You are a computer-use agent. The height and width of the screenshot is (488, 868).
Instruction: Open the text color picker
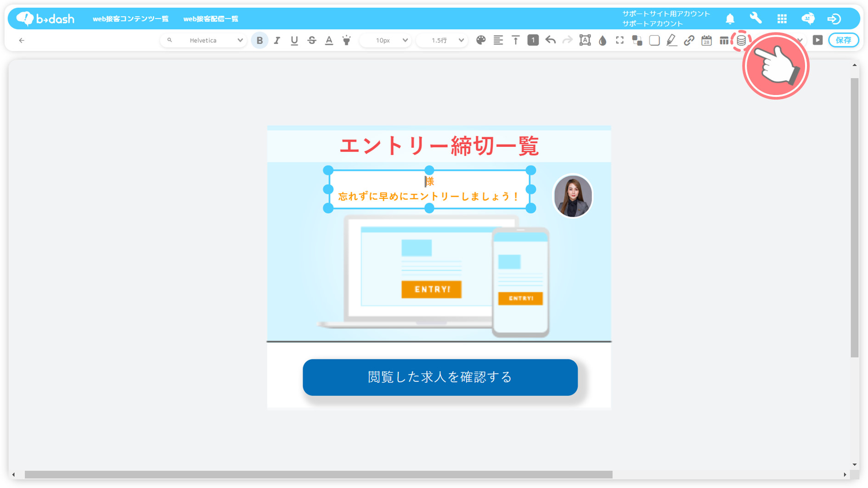pyautogui.click(x=329, y=40)
